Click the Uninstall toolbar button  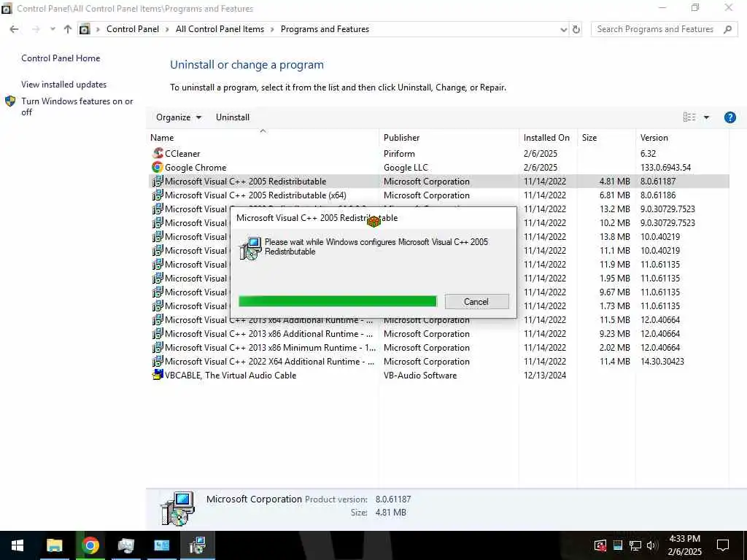tap(233, 117)
